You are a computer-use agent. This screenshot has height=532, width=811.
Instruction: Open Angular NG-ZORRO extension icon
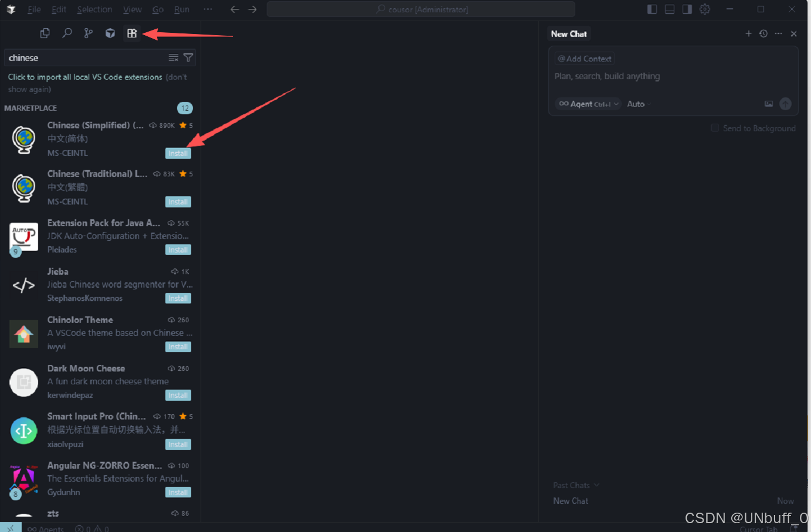point(24,479)
